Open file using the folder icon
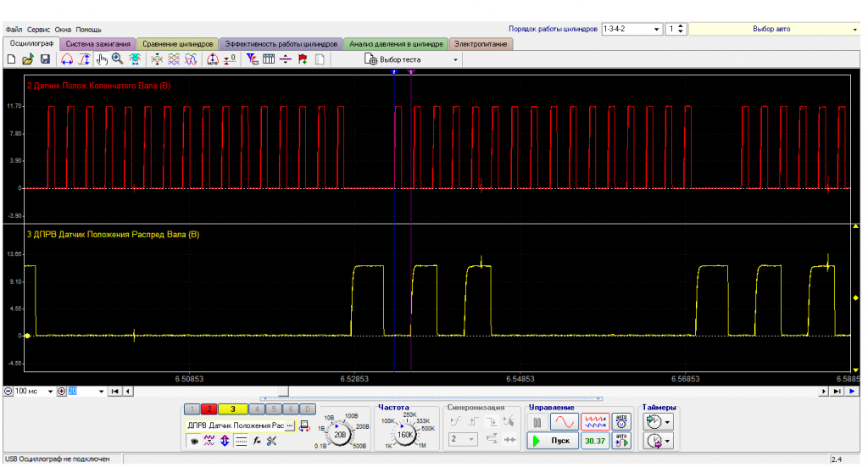The width and height of the screenshot is (868, 467). (x=28, y=59)
